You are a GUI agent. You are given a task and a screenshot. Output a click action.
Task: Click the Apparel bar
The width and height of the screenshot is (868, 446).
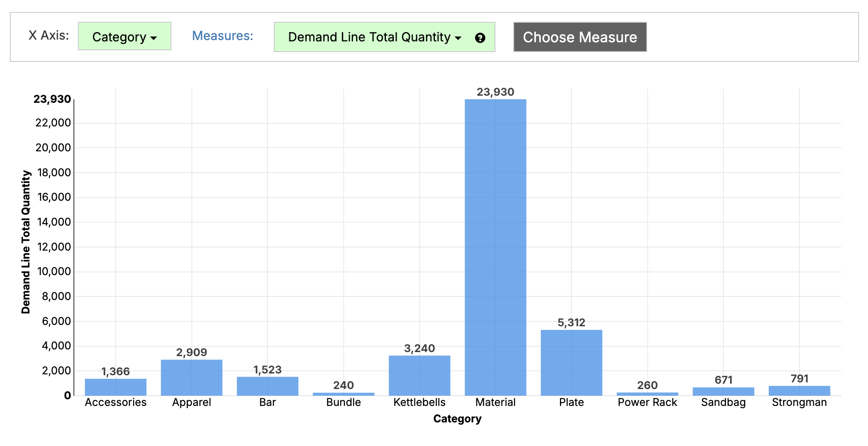coord(191,377)
